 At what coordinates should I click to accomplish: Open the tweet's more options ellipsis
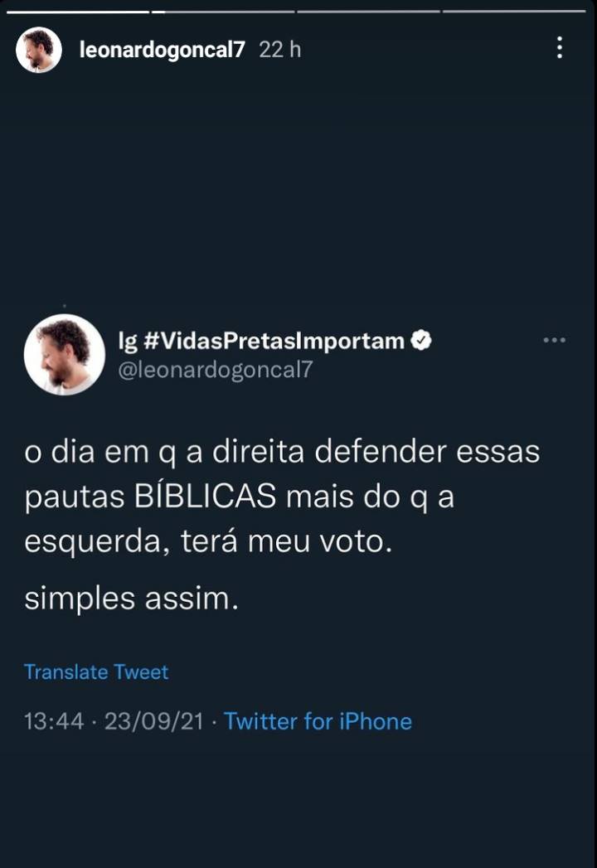tap(554, 340)
